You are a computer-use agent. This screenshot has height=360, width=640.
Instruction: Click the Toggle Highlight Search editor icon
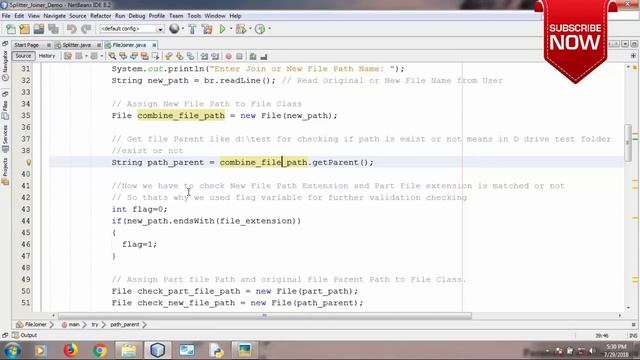[x=144, y=56]
